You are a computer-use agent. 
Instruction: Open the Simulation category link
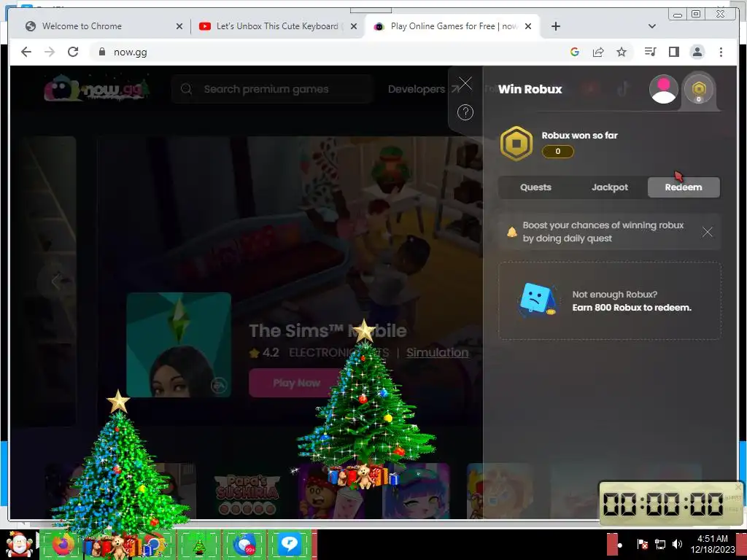pos(437,352)
